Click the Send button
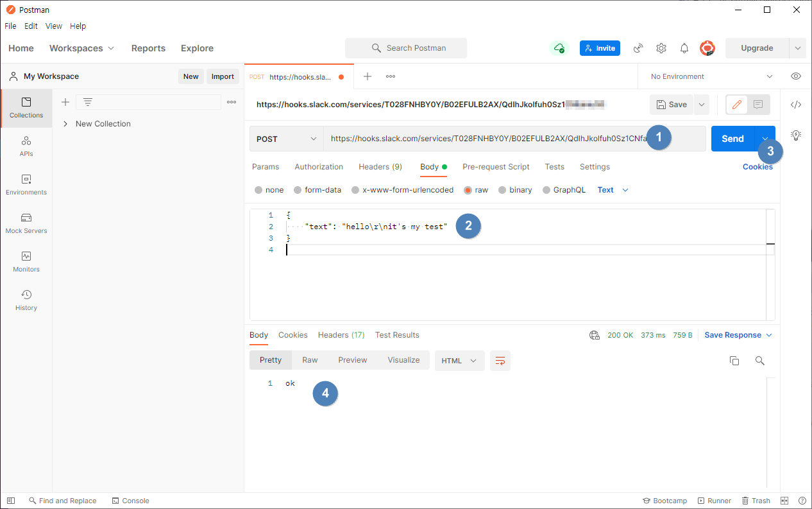Screen dimensions: 812x509 (732, 139)
